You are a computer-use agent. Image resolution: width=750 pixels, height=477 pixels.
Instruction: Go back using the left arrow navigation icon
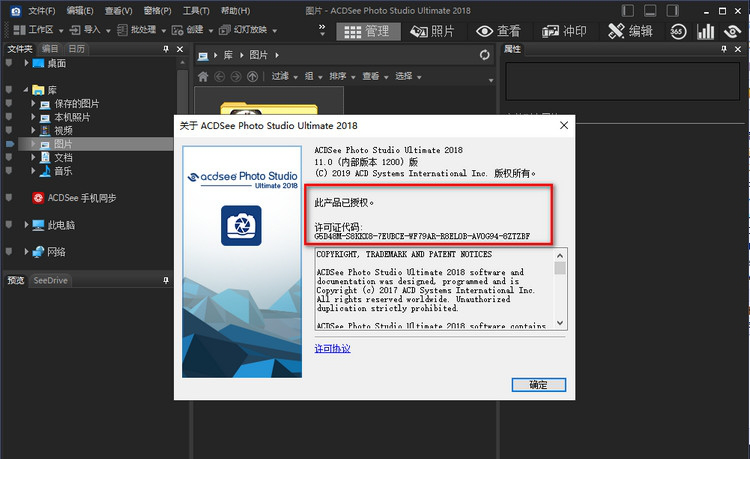[220, 77]
